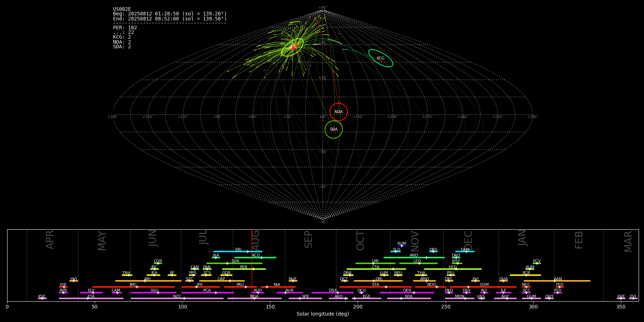The image size is (644, 322).
Task: Click the +330 longitude label on sky map
Action: click(x=357, y=117)
